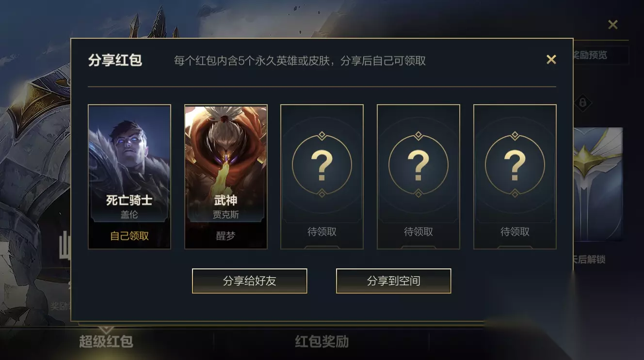This screenshot has width=644, height=360.
Task: Switch to the 超级红包 tab
Action: [x=106, y=342]
